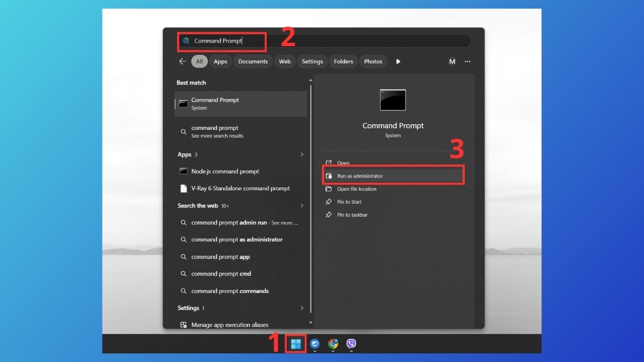The image size is (644, 362).
Task: Select 'command prompt app' web suggestion
Action: [x=240, y=257]
